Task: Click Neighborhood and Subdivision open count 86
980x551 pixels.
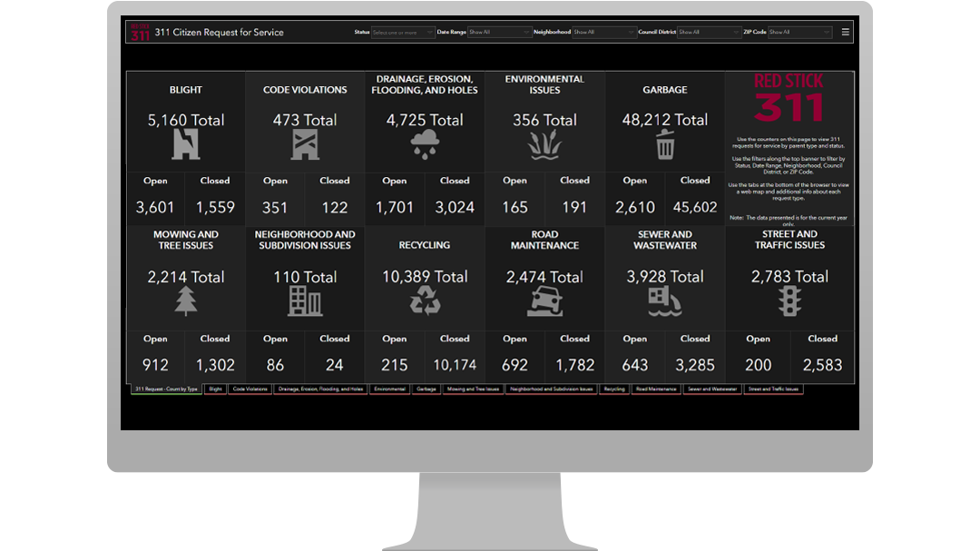Action: 275,365
